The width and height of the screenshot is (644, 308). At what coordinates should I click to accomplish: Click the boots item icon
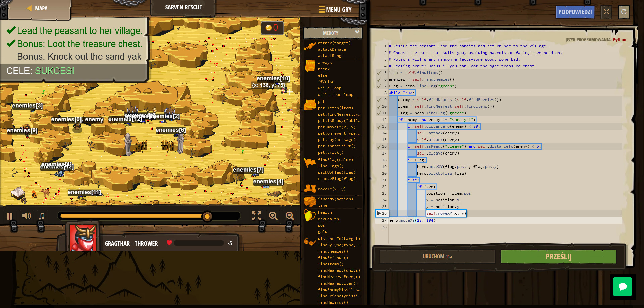click(310, 189)
